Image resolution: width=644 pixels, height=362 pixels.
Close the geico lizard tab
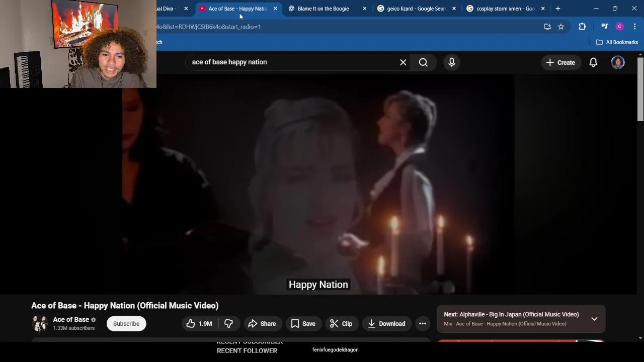454,9
